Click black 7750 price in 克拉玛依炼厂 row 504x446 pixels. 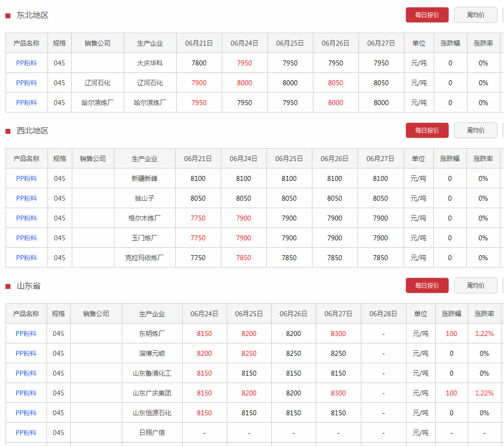click(198, 258)
